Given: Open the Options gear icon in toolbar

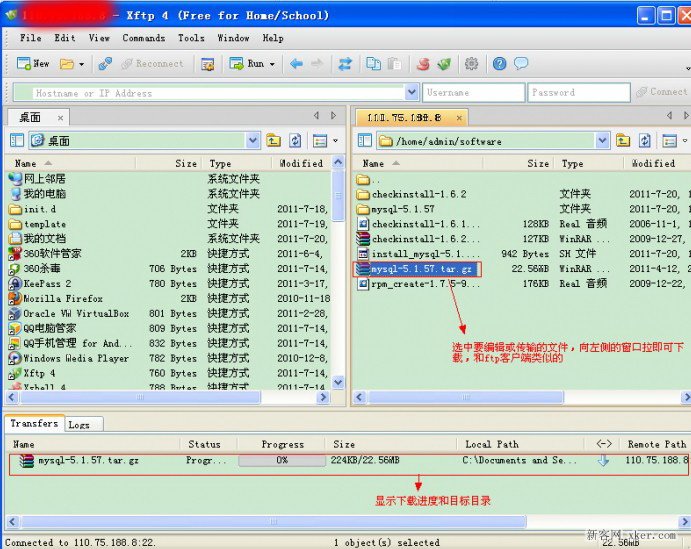Looking at the screenshot, I should click(x=471, y=63).
